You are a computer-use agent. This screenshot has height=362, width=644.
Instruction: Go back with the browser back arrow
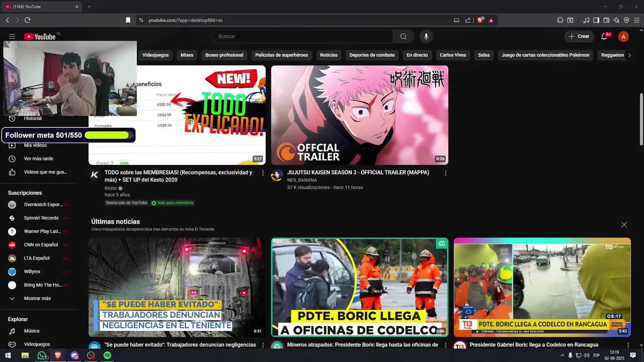click(x=7, y=20)
